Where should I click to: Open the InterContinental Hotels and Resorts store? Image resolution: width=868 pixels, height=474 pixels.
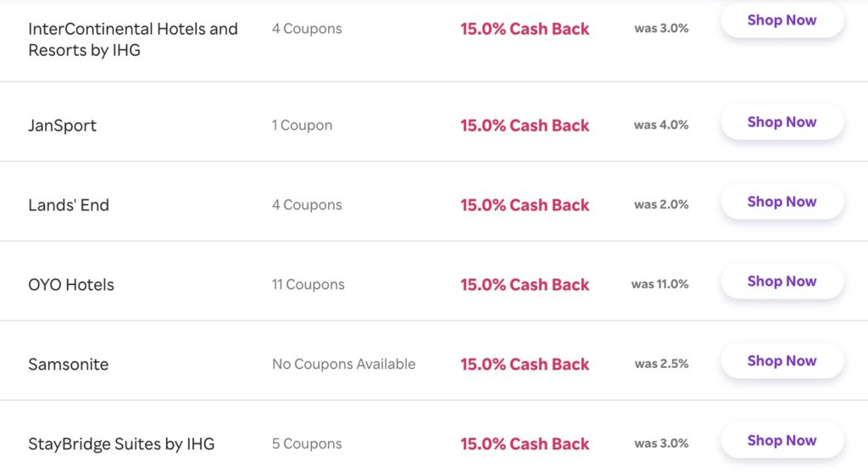(x=133, y=39)
